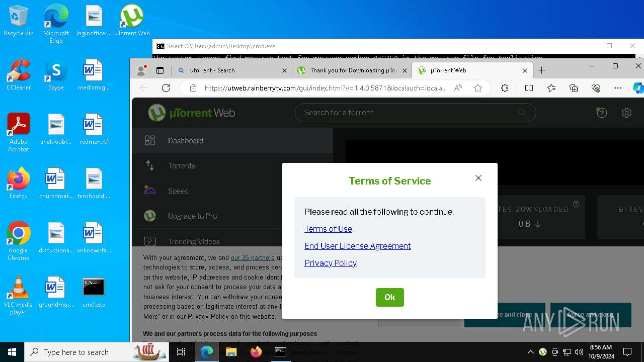The image size is (644, 362).
Task: Click the Edge refresh page icon
Action: pyautogui.click(x=166, y=88)
